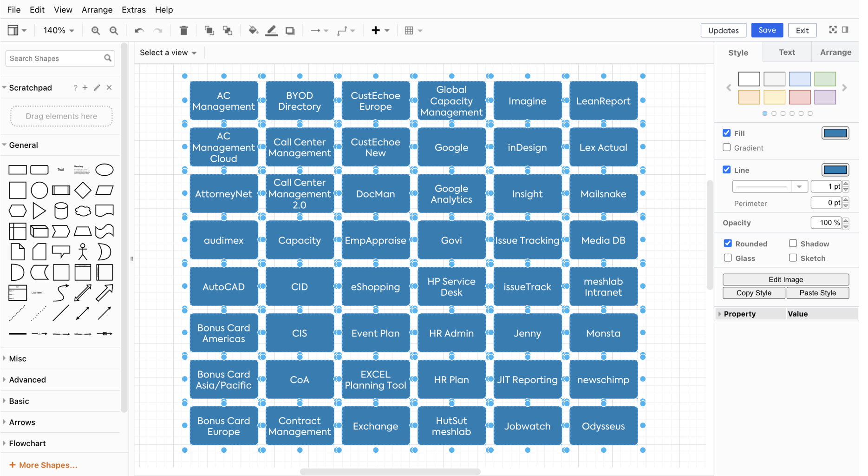Open the Help menu
This screenshot has width=868, height=476.
click(164, 9)
